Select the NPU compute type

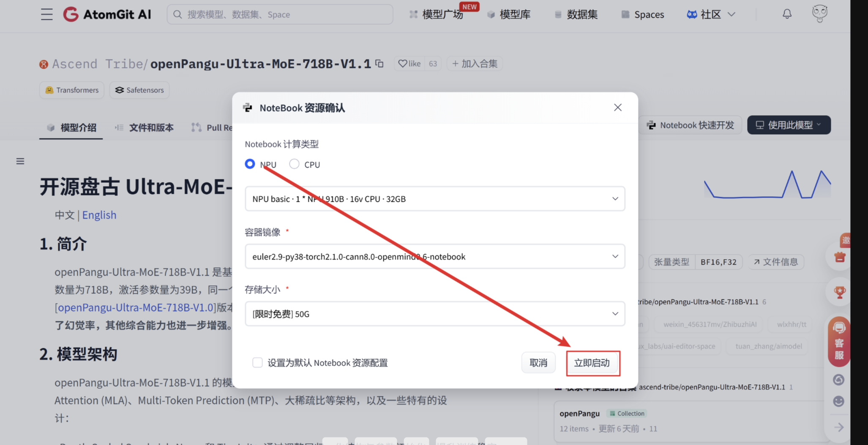coord(250,164)
